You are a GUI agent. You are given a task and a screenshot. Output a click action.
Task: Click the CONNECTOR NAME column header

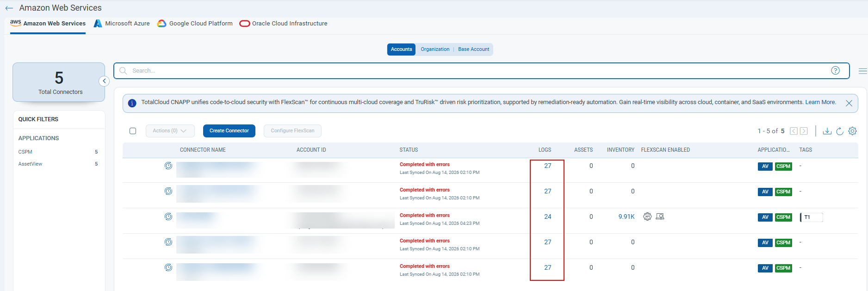click(203, 150)
